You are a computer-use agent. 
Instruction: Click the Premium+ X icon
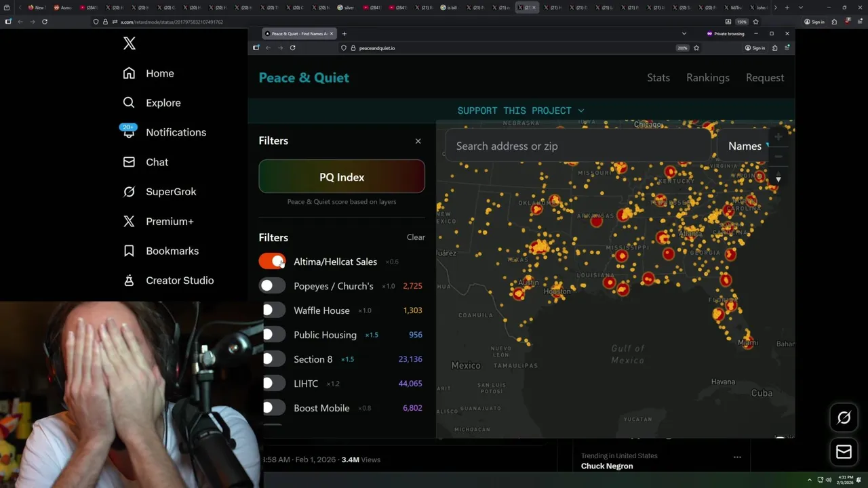[129, 222]
